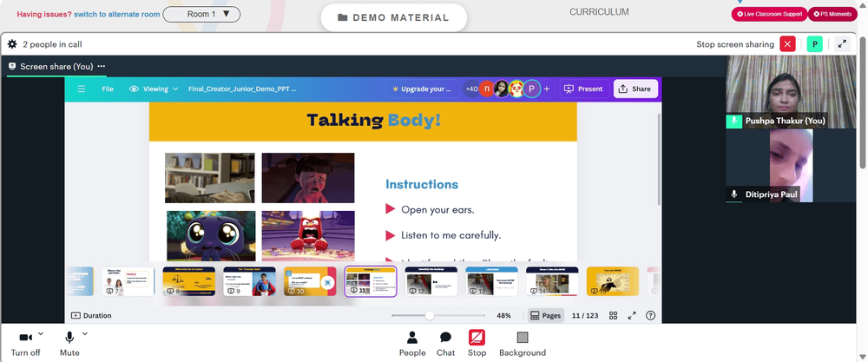Show the +40 collaborators list

(471, 89)
